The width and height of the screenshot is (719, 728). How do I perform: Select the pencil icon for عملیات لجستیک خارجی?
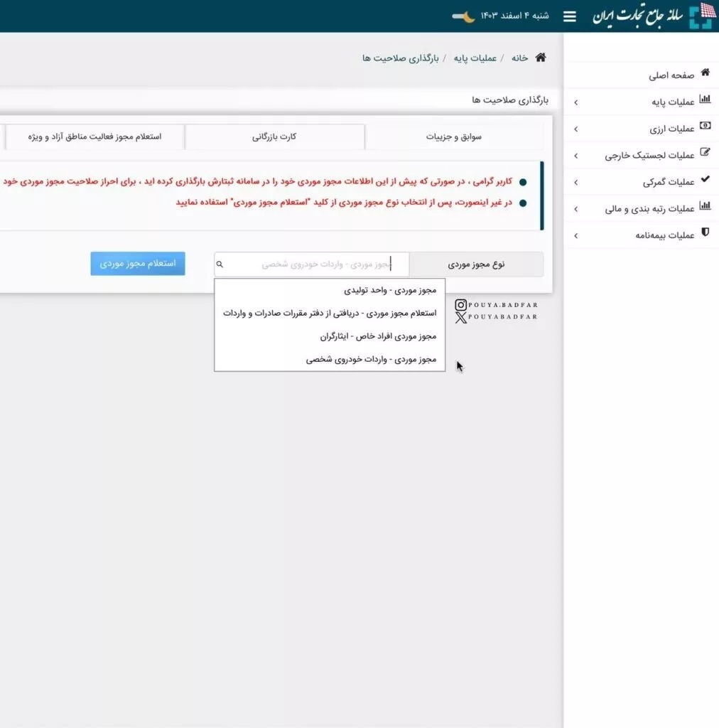[704, 154]
